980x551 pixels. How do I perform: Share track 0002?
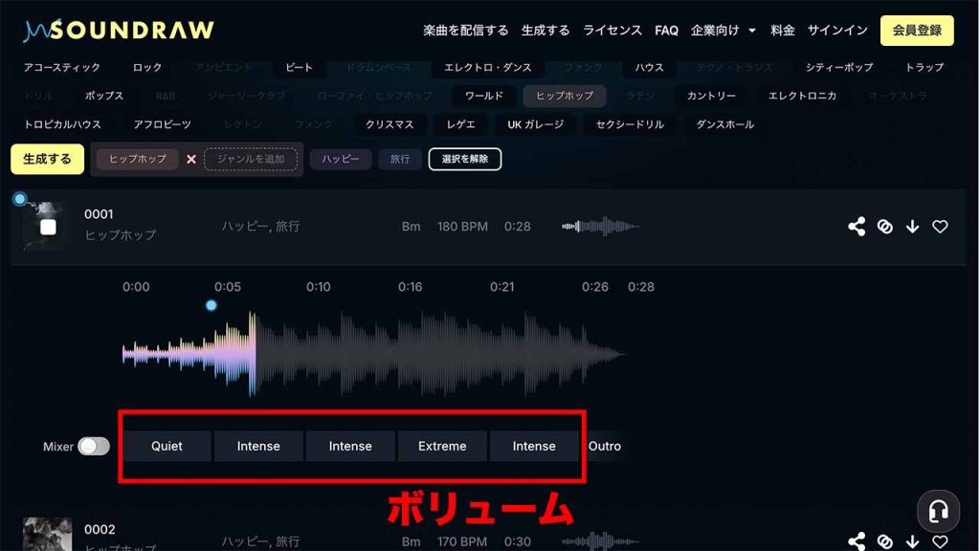pyautogui.click(x=857, y=541)
